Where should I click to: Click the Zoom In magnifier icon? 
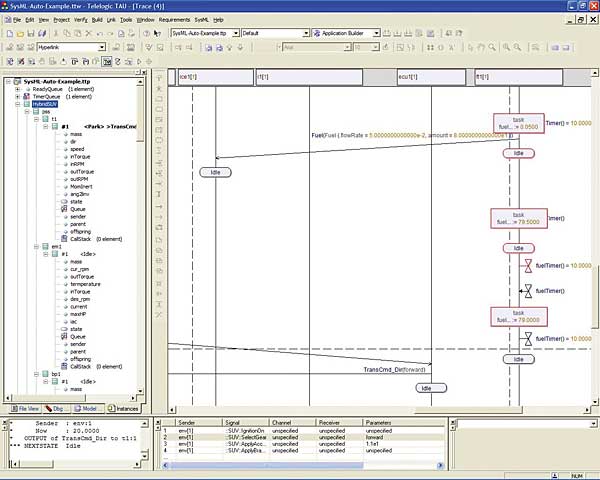507,47
